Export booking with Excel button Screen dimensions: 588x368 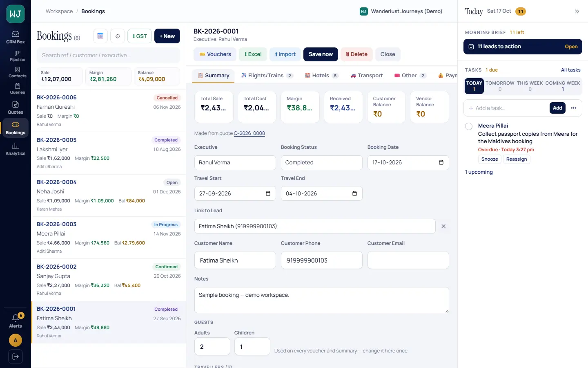(253, 54)
